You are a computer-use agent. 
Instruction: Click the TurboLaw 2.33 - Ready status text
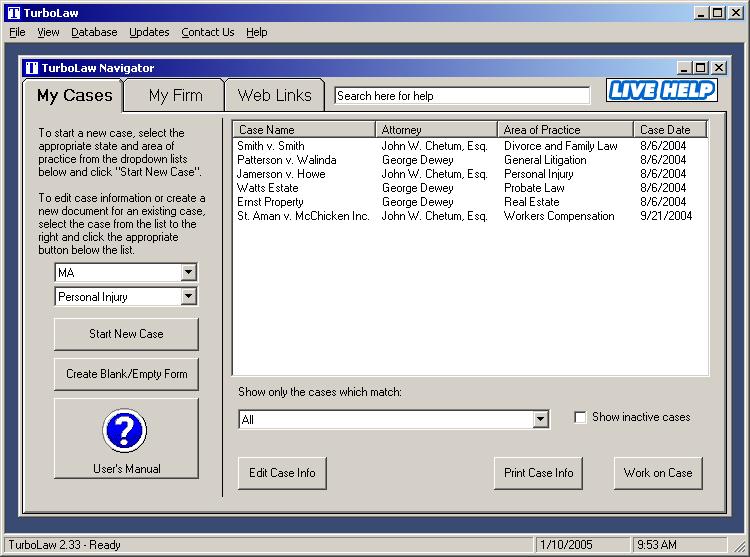point(65,545)
